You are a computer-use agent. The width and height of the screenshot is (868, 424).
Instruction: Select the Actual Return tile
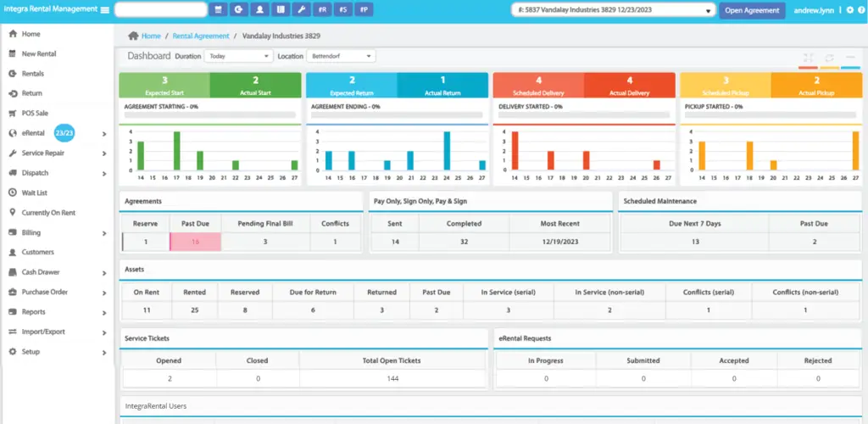coord(442,86)
